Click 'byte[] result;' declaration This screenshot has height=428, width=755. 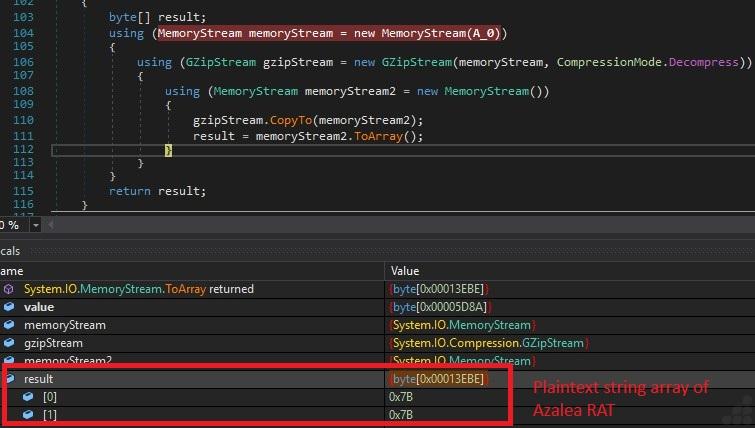pyautogui.click(x=157, y=17)
